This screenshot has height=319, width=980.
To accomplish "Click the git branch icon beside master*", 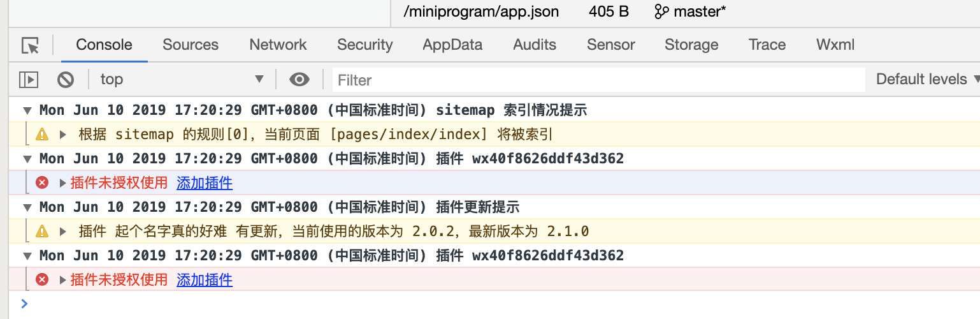I will point(662,11).
